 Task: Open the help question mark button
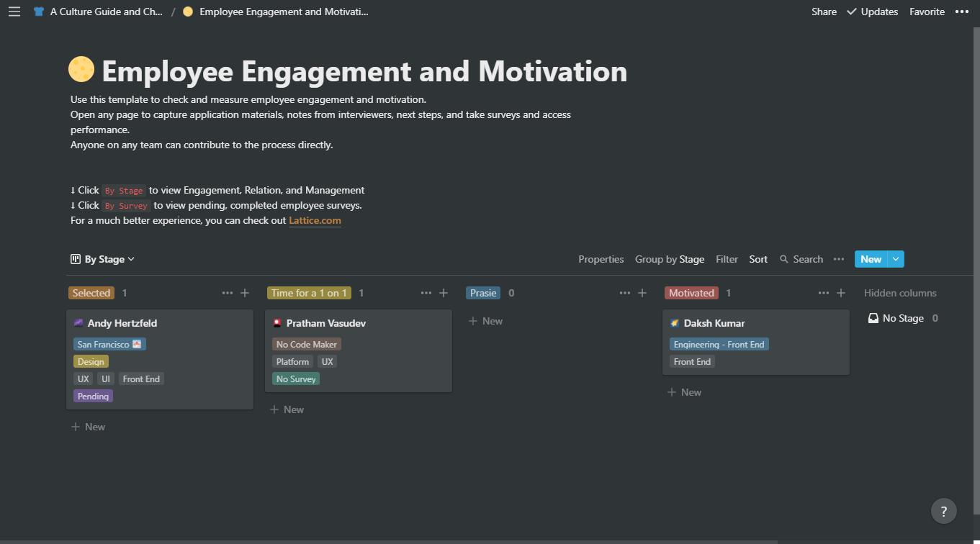(x=944, y=510)
